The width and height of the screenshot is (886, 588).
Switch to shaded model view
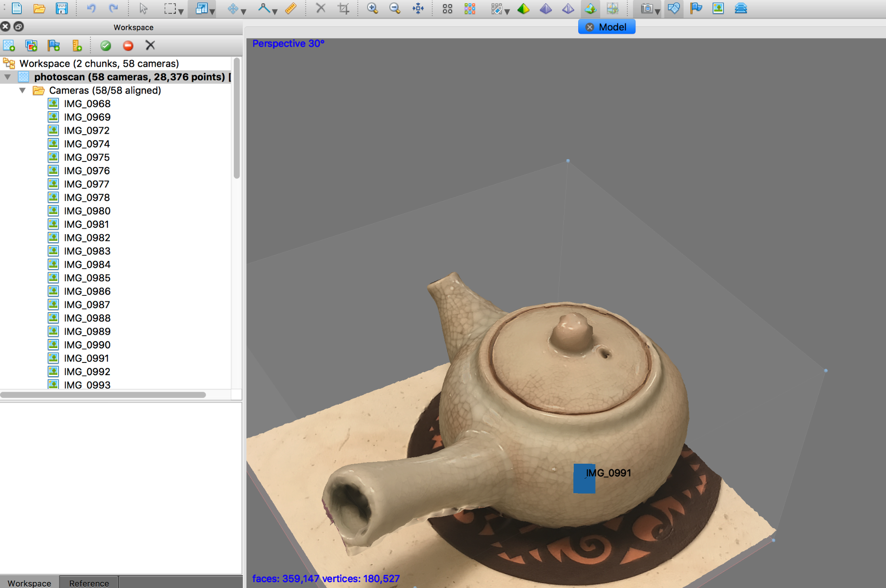click(523, 8)
